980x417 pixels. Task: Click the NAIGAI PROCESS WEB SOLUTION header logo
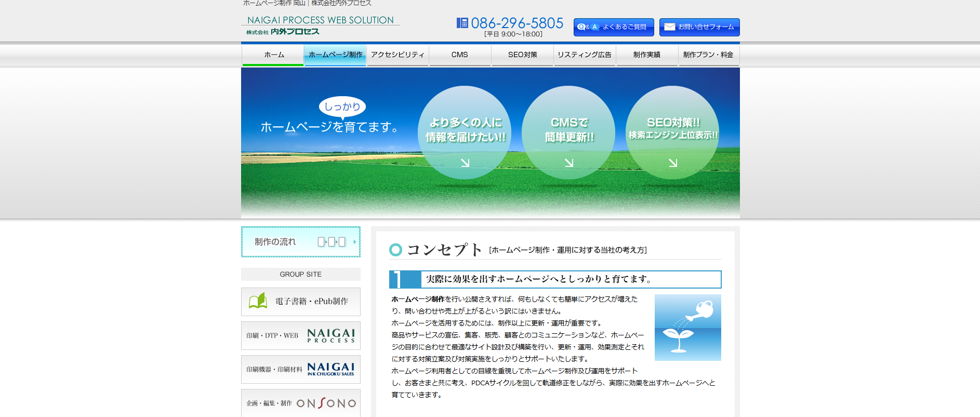coord(320,25)
